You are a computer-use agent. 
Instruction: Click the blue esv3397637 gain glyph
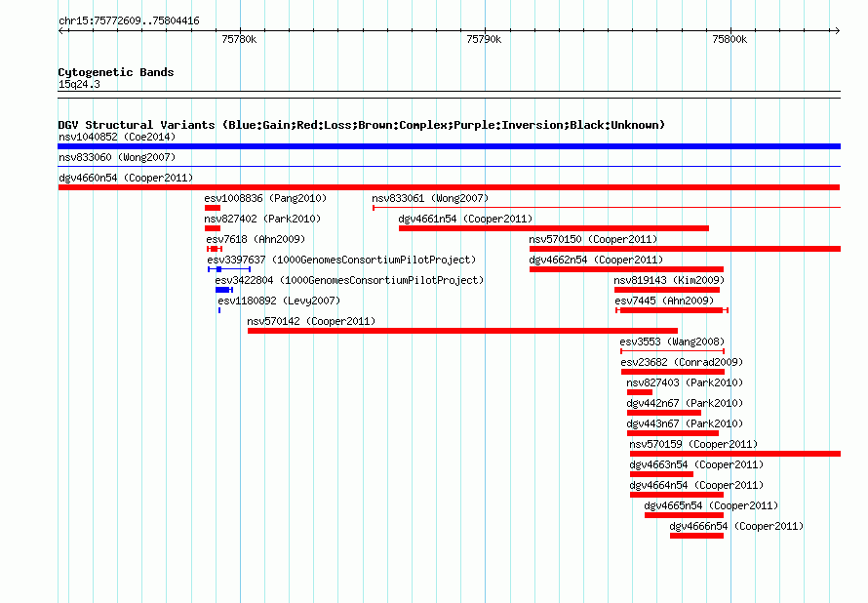[x=229, y=269]
